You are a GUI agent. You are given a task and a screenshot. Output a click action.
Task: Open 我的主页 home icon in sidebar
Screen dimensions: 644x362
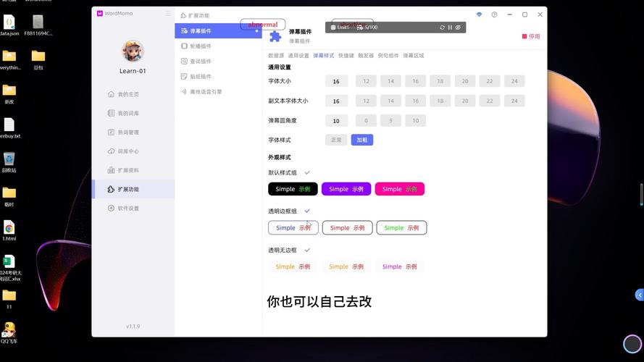(x=111, y=94)
